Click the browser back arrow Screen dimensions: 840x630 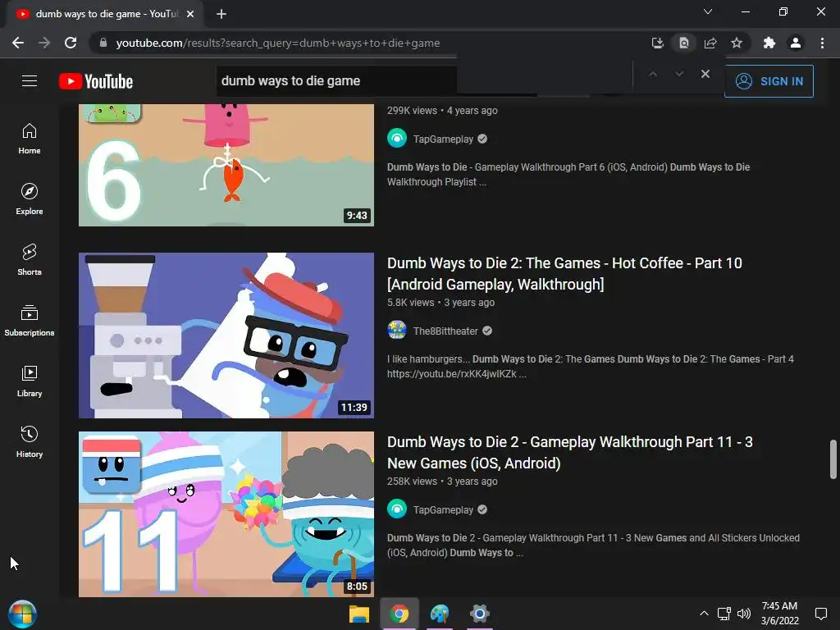18,43
